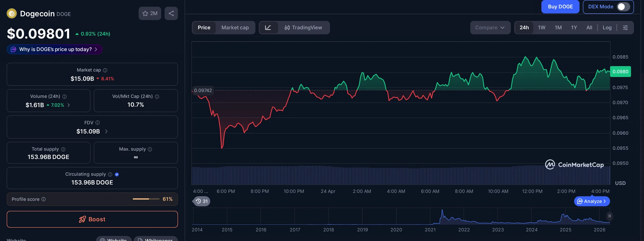Image resolution: width=644 pixels, height=241 pixels.
Task: Open the share icon button
Action: [x=171, y=13]
